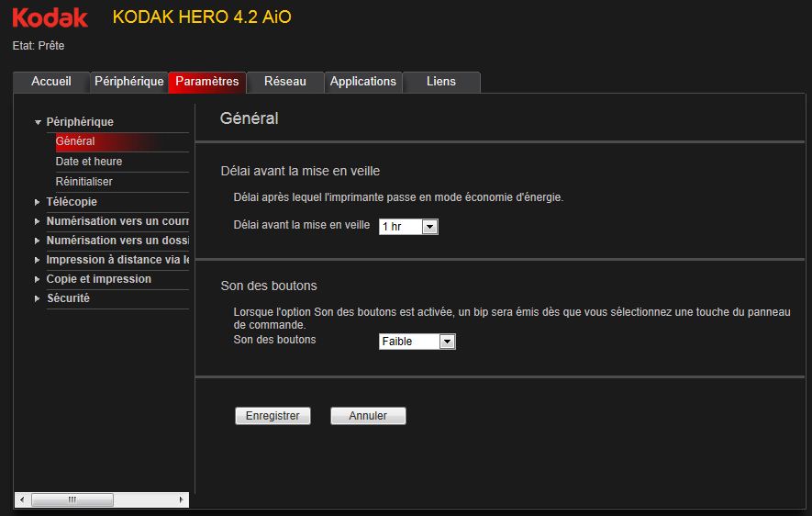
Task: Select Réinitialiser in sidebar
Action: [x=84, y=182]
